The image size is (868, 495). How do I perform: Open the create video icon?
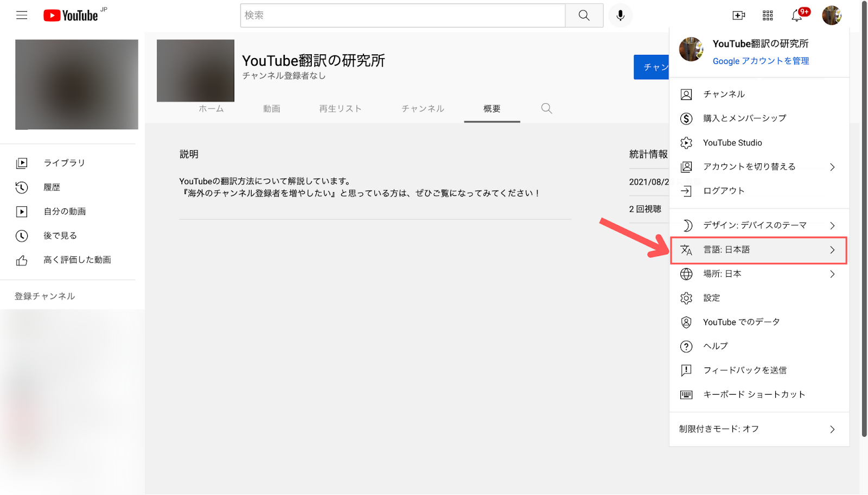pyautogui.click(x=739, y=15)
